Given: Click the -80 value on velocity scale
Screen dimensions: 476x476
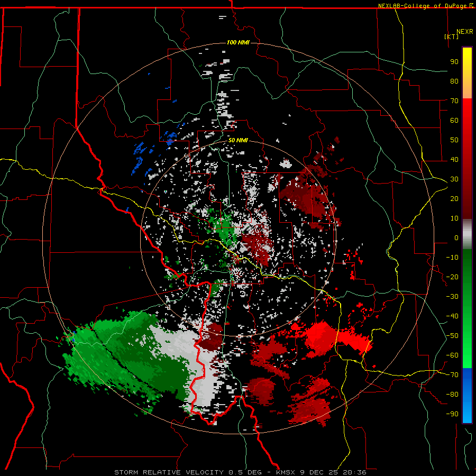Looking at the screenshot, I should (x=452, y=395).
